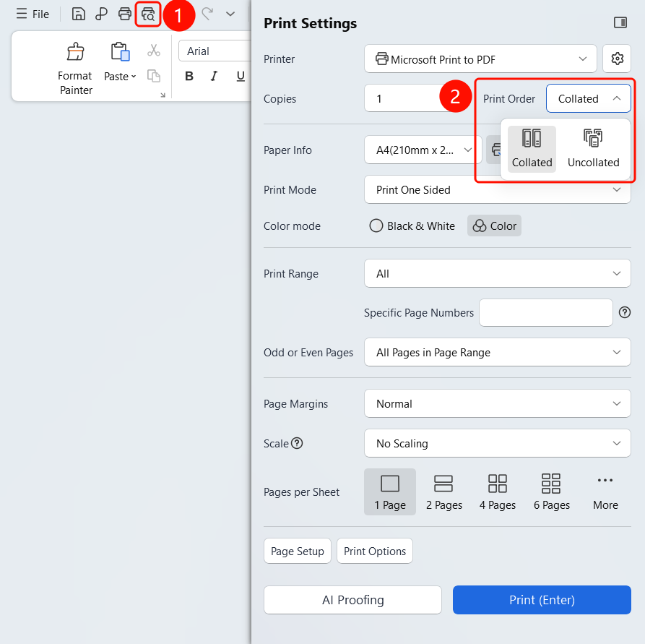This screenshot has height=644, width=645.
Task: Toggle Italic formatting
Action: coord(214,76)
